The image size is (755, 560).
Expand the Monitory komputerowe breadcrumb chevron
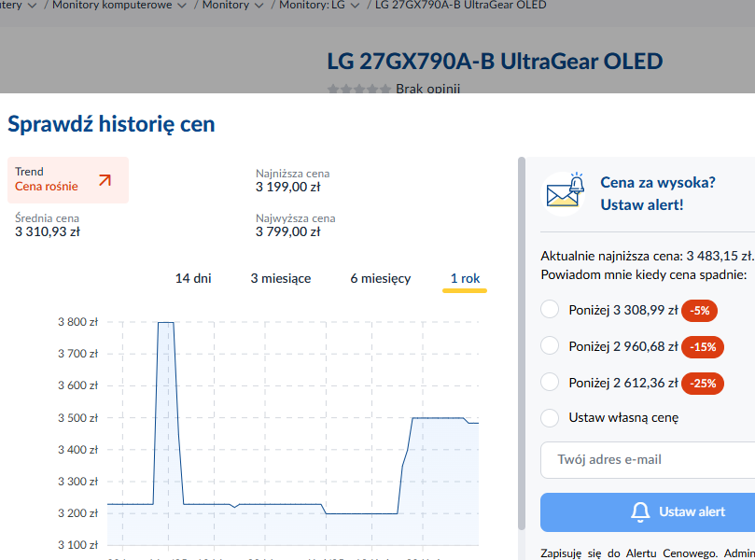coord(182,6)
